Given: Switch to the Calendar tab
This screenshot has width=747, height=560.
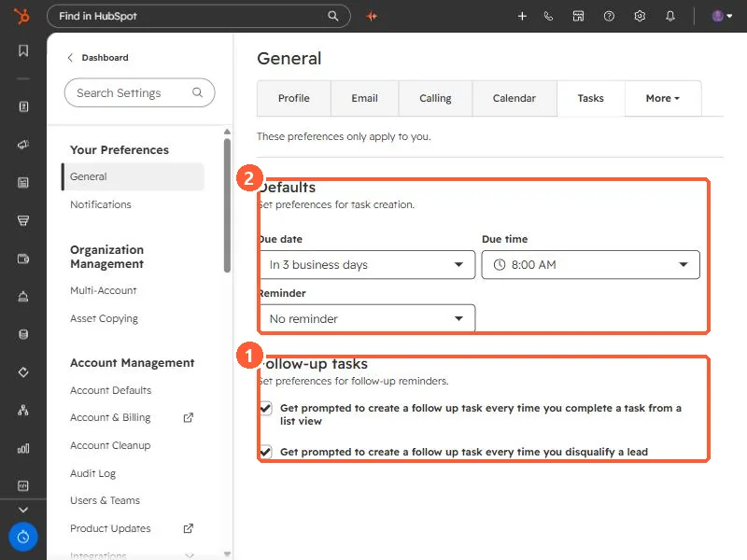Looking at the screenshot, I should pos(514,98).
